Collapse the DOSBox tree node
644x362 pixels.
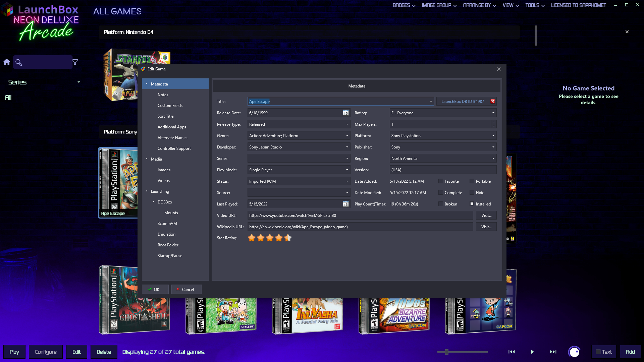pyautogui.click(x=153, y=202)
